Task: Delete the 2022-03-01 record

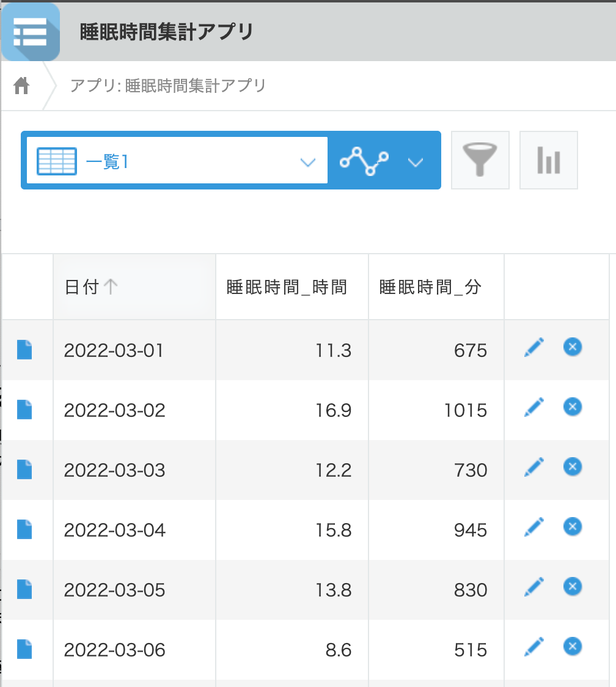Action: pos(572,347)
